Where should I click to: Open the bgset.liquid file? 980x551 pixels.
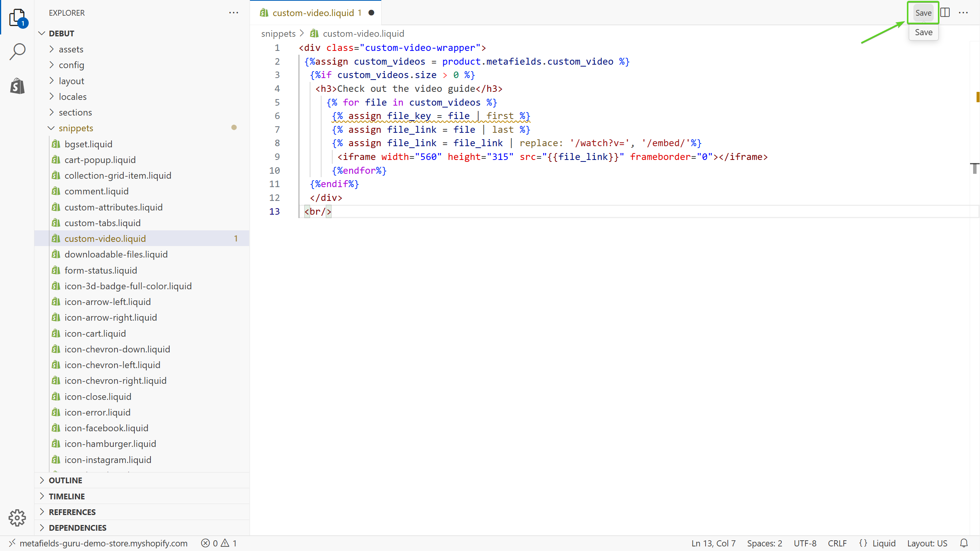click(x=88, y=144)
